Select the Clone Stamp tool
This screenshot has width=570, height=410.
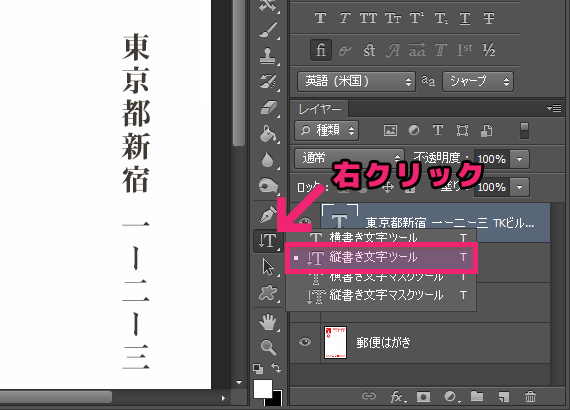[x=268, y=56]
